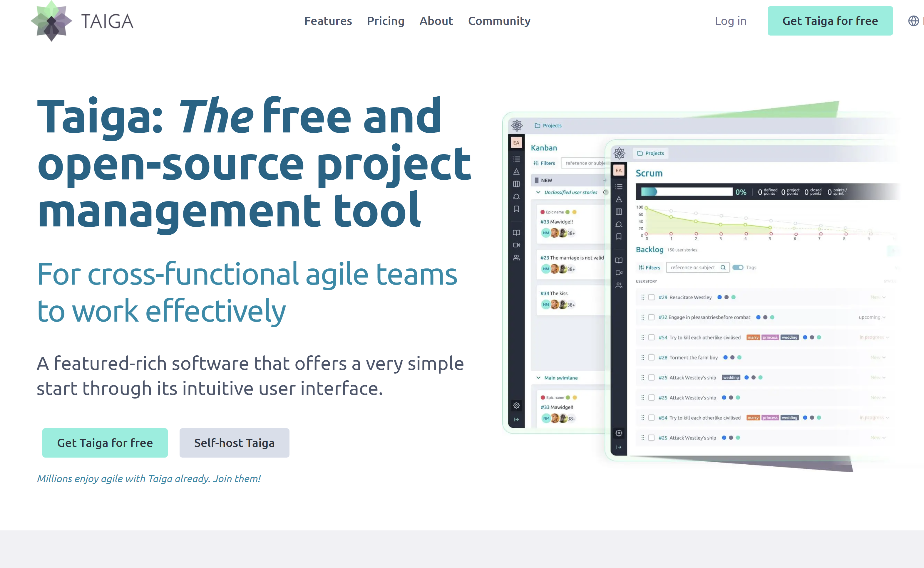The height and width of the screenshot is (568, 924).
Task: Open the globe language selector
Action: pos(913,21)
